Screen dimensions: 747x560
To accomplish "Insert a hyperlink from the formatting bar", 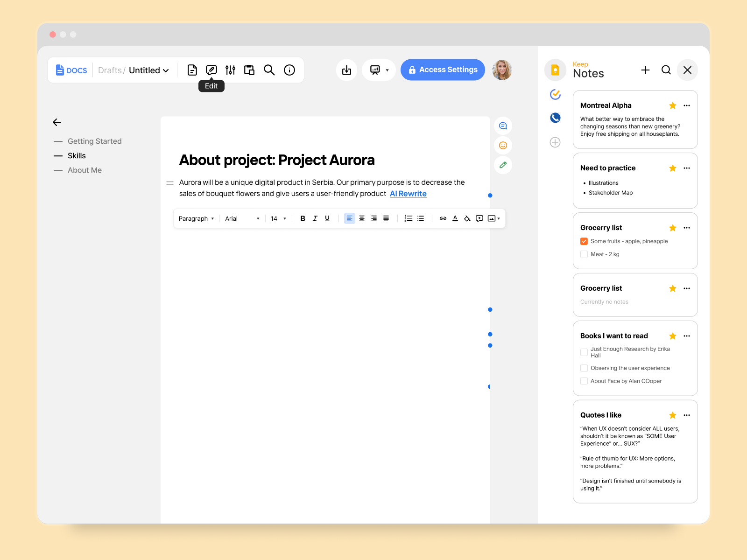I will [x=443, y=218].
